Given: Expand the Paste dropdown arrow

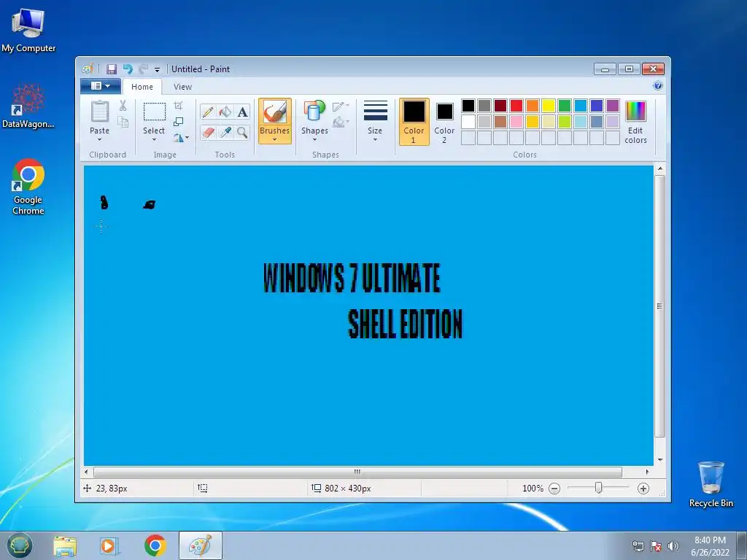Looking at the screenshot, I should pyautogui.click(x=99, y=140).
